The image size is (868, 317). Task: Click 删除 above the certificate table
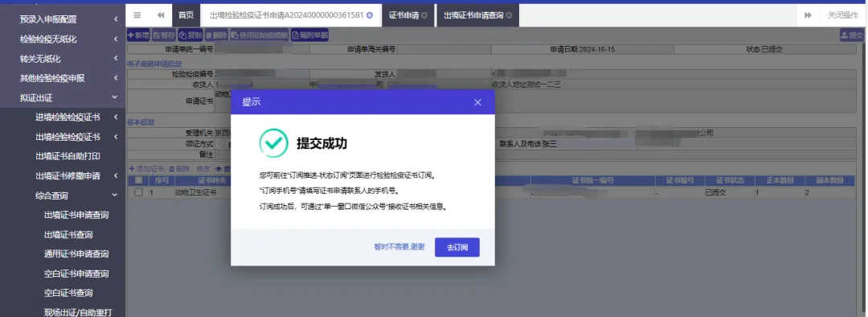180,168
